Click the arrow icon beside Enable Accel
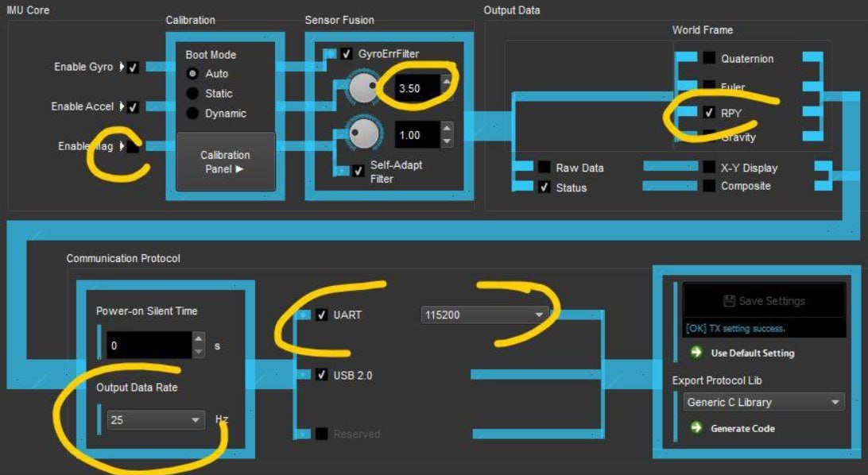Viewport: 868px width, 475px height. pyautogui.click(x=122, y=106)
